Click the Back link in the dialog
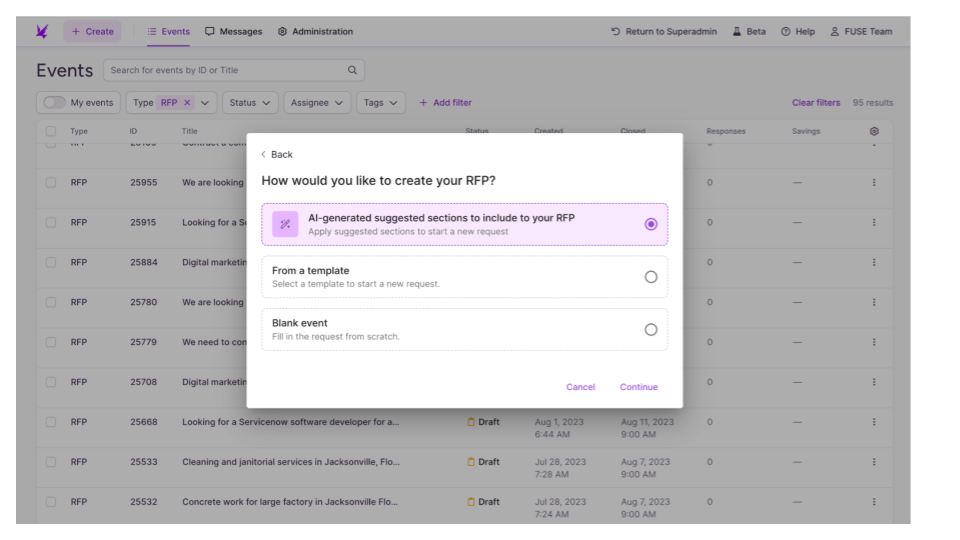Viewport: 960px width, 540px height. (x=277, y=155)
